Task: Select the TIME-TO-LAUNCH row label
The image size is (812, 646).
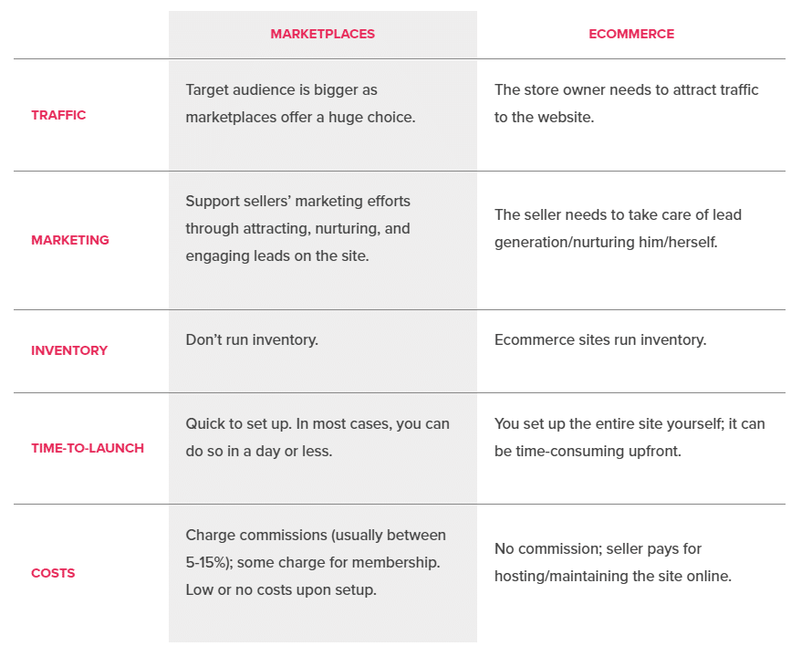Action: 88,448
